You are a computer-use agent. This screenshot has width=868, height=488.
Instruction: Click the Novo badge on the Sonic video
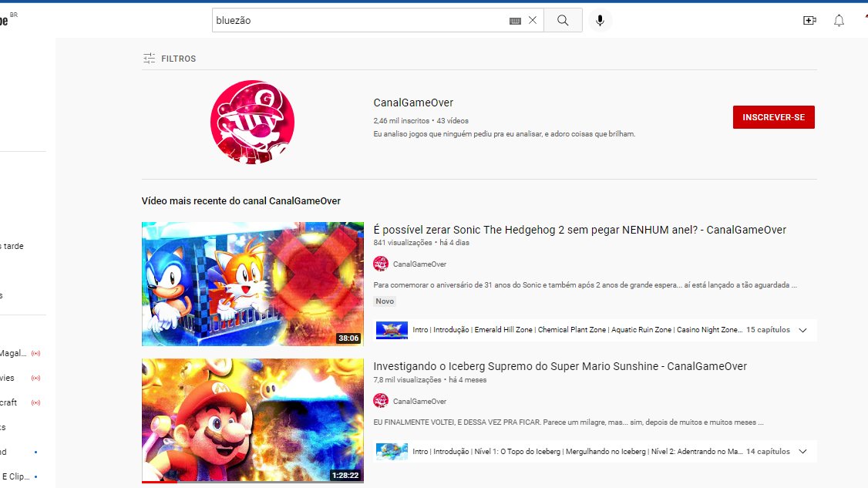(385, 301)
